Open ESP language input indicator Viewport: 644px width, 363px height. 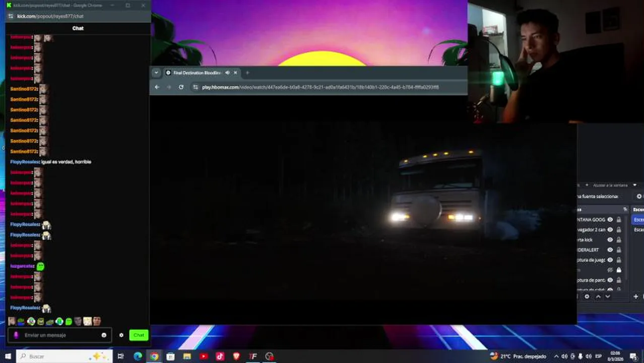pyautogui.click(x=599, y=356)
